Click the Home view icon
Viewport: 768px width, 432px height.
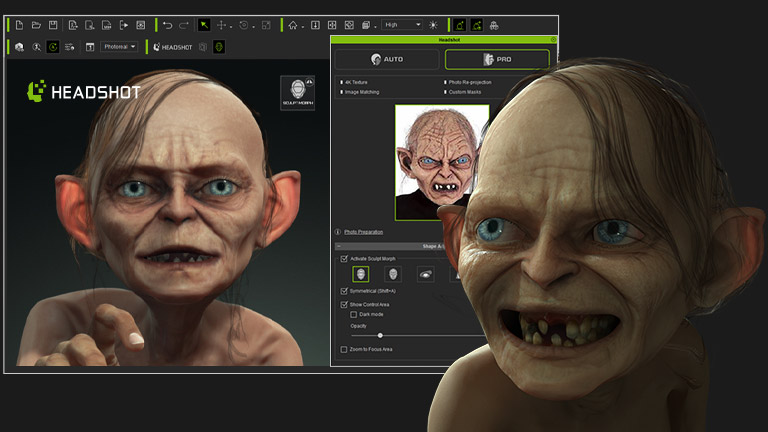293,24
